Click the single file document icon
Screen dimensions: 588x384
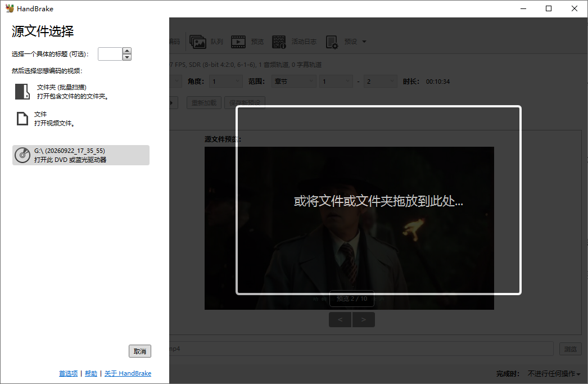tap(22, 119)
